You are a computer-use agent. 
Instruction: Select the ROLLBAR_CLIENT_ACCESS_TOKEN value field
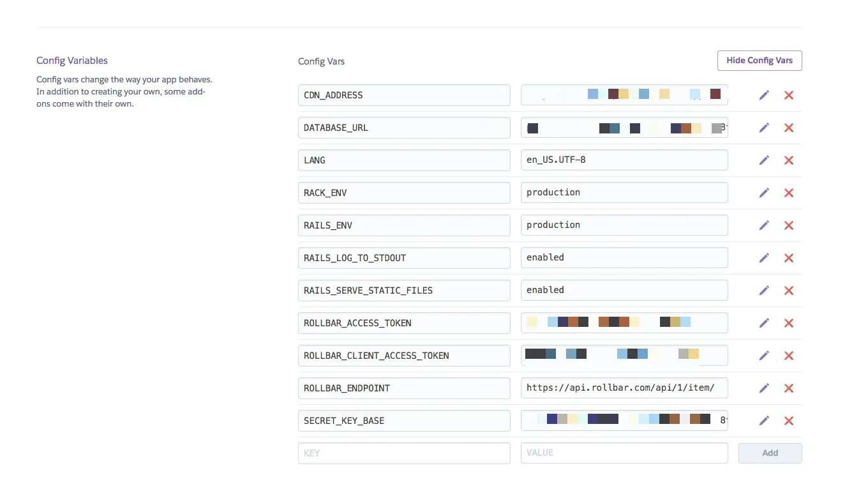(x=624, y=356)
